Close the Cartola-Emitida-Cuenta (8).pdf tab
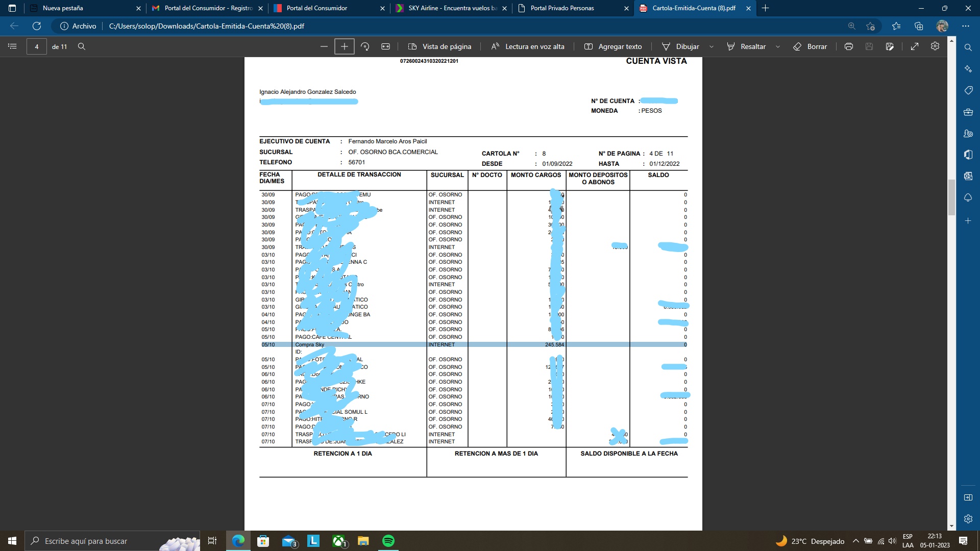Image resolution: width=980 pixels, height=551 pixels. pyautogui.click(x=748, y=8)
